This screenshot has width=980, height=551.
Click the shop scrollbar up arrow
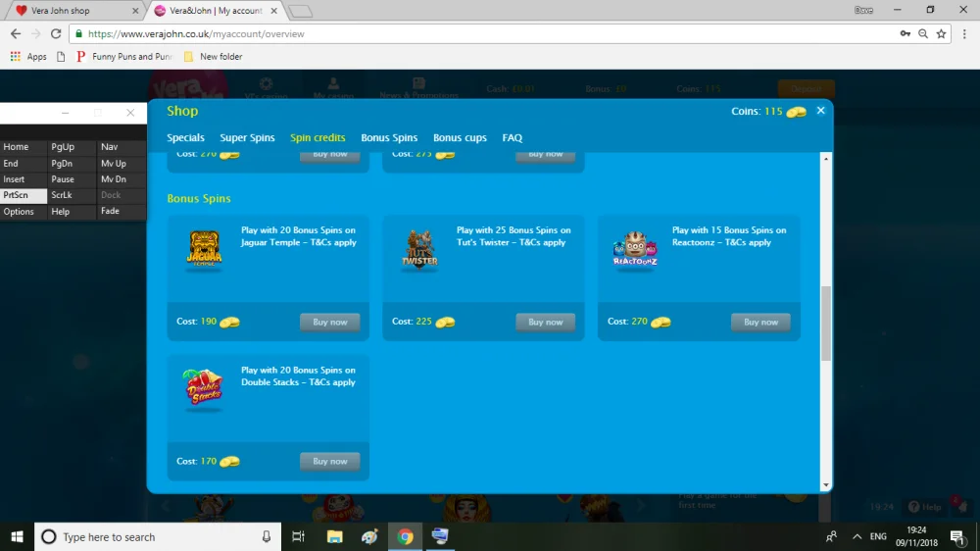coord(825,159)
